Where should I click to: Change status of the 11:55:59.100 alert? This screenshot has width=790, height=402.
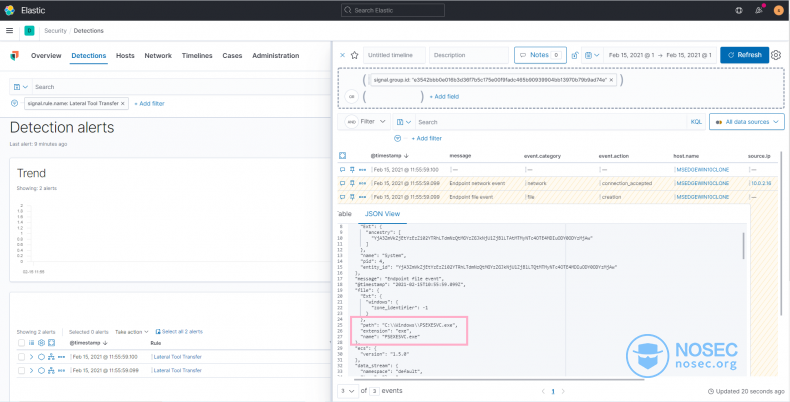pyautogui.click(x=42, y=357)
